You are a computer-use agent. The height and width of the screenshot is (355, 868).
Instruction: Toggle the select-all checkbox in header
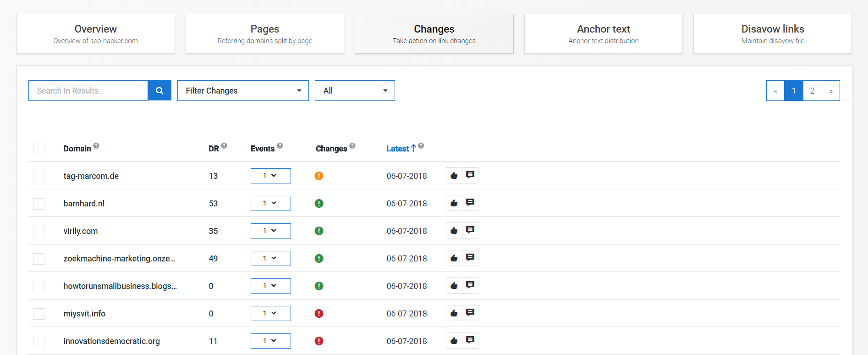(x=39, y=149)
